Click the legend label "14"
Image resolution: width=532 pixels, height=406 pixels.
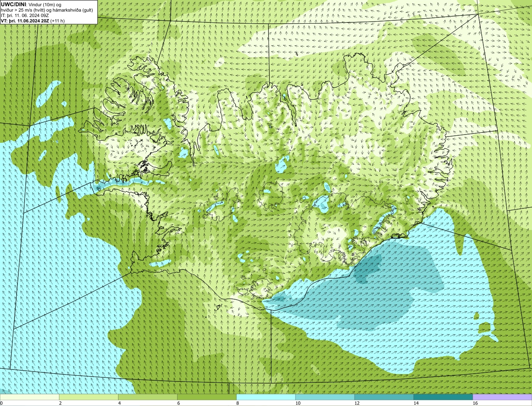pyautogui.click(x=416, y=403)
